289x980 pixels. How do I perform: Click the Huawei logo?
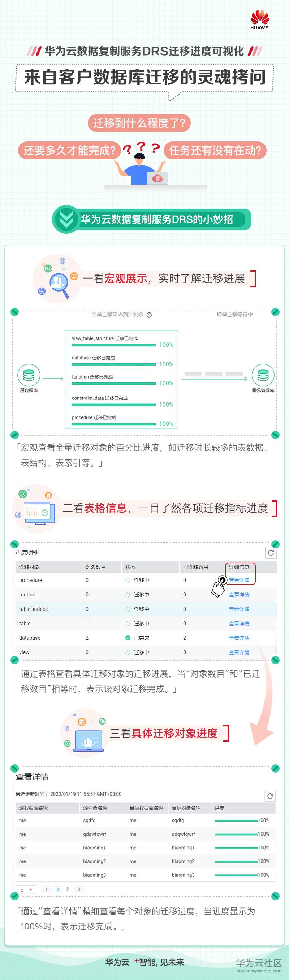pos(260,20)
